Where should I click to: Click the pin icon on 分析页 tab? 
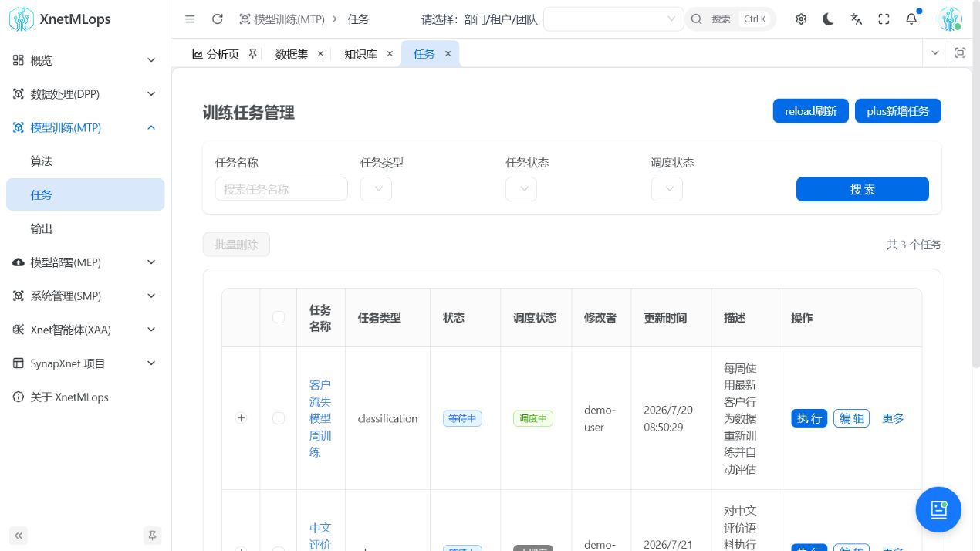tap(252, 54)
